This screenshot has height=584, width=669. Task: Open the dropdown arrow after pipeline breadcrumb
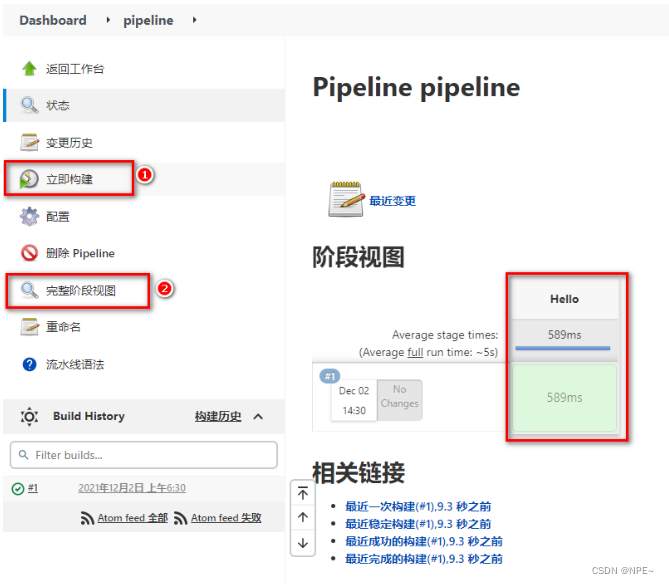[195, 20]
